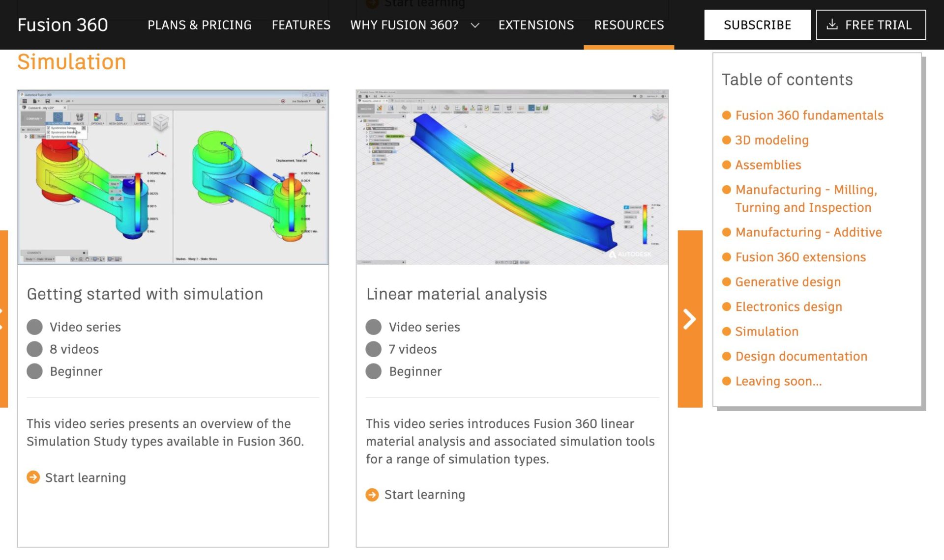Image resolution: width=944 pixels, height=560 pixels.
Task: Click download icon in Free Trial button
Action: 832,25
